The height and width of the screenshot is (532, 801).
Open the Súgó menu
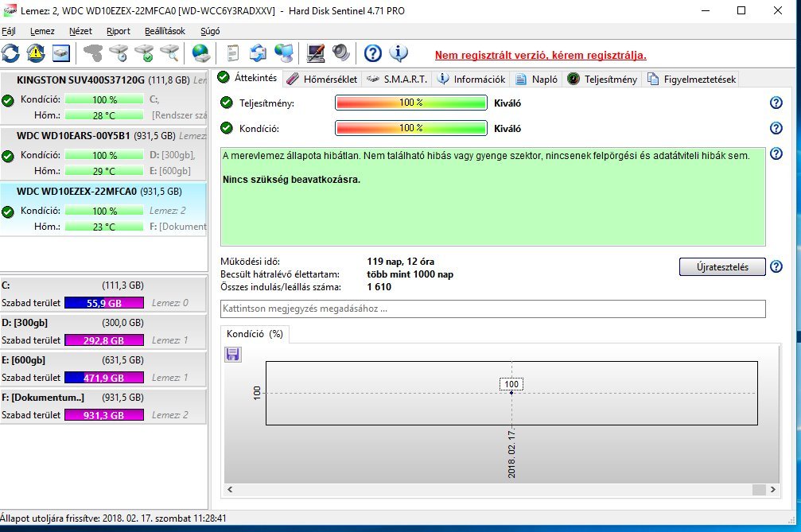[x=210, y=31]
